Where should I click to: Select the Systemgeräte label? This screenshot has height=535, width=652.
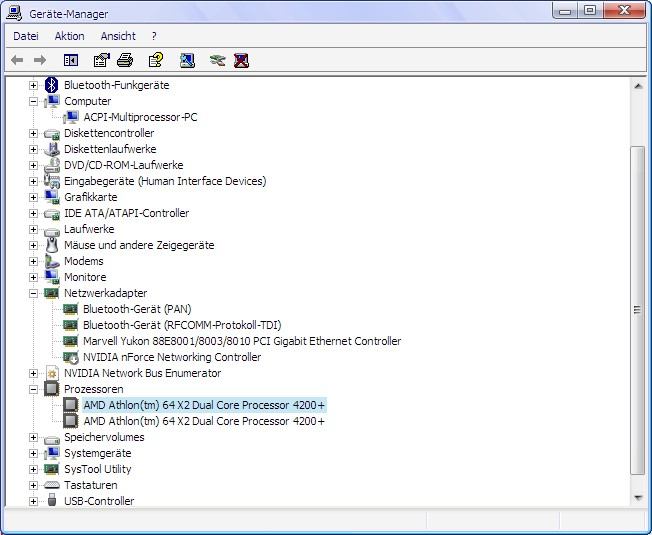point(98,453)
